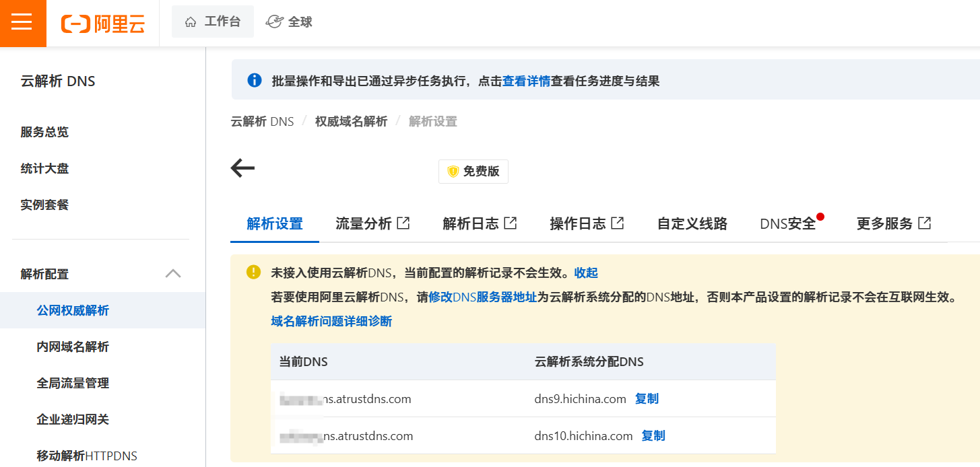The height and width of the screenshot is (467, 980).
Task: Open the 工作台 workbench home
Action: click(x=213, y=22)
